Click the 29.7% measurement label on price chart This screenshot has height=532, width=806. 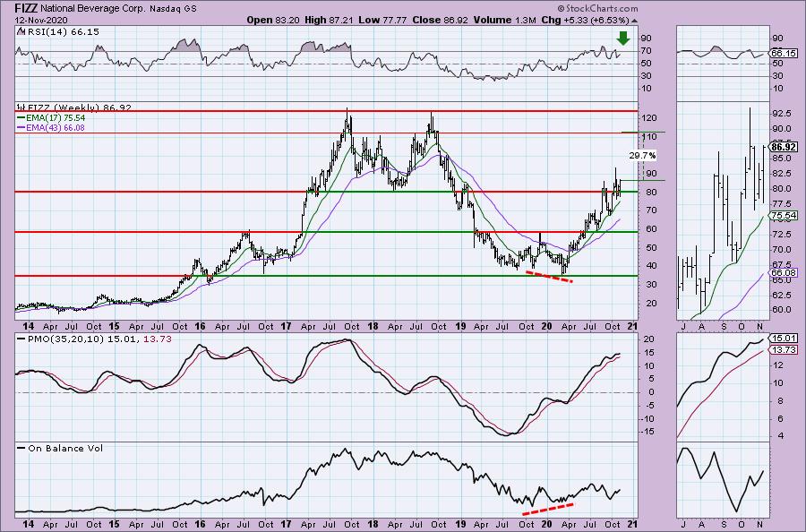(x=642, y=155)
